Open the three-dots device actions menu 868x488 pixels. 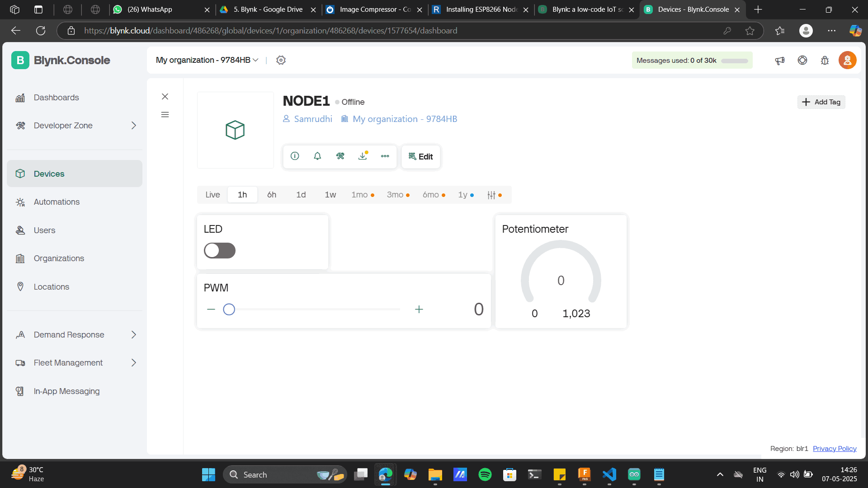click(385, 156)
